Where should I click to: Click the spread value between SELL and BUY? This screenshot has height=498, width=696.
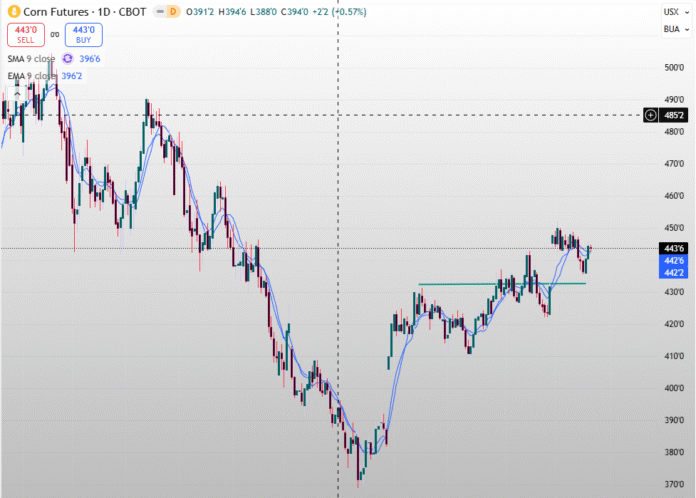click(x=55, y=35)
